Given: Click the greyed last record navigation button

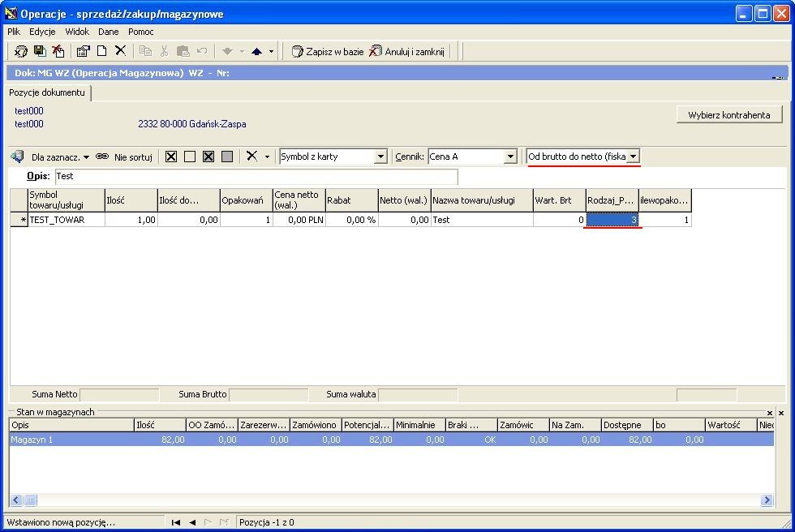Looking at the screenshot, I should pos(224,522).
